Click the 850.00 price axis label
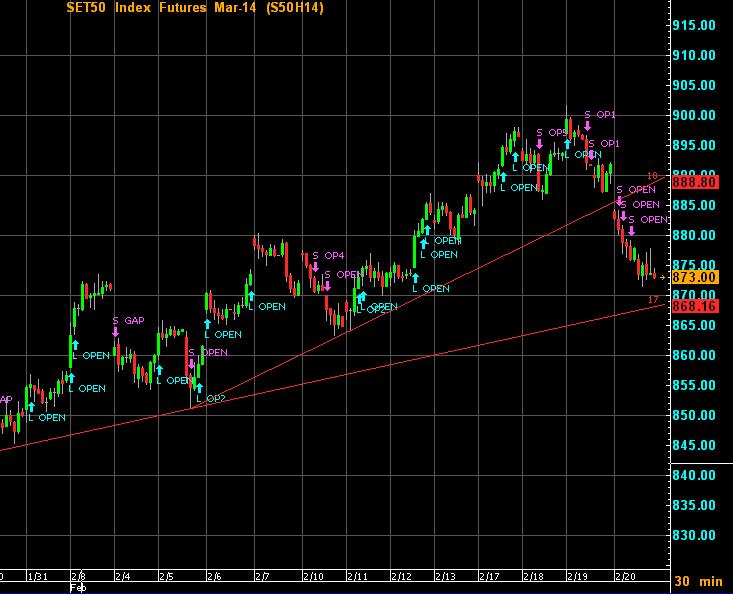Image resolution: width=733 pixels, height=594 pixels. point(694,415)
